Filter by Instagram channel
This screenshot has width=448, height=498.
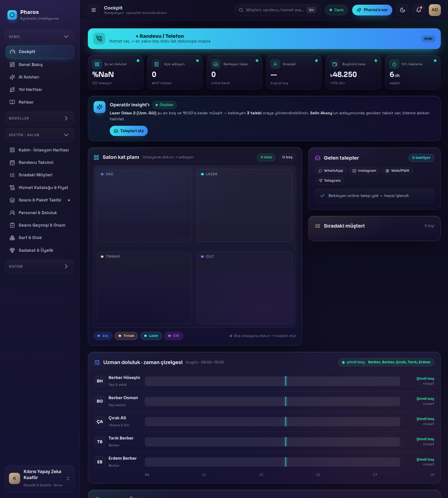pos(364,171)
